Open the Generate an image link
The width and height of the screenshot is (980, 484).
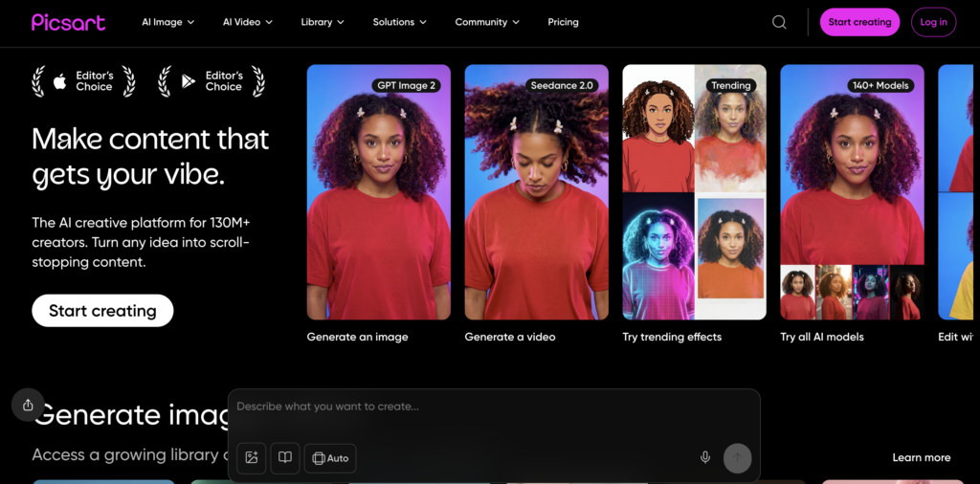(x=358, y=337)
